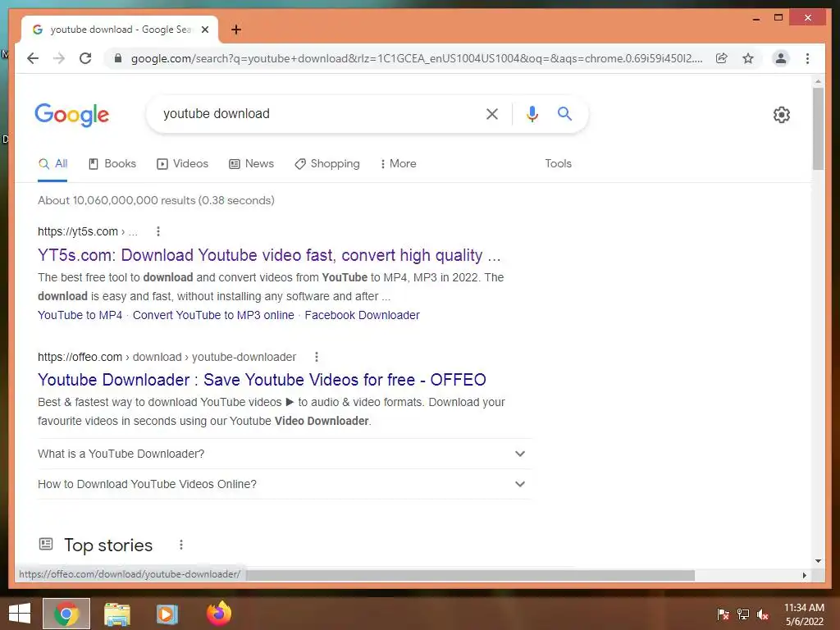This screenshot has height=630, width=840.
Task: Bookmark this page with the star icon
Action: coord(748,58)
